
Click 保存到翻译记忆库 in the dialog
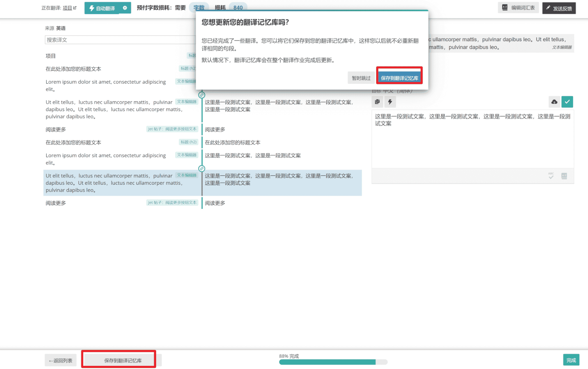coord(399,78)
